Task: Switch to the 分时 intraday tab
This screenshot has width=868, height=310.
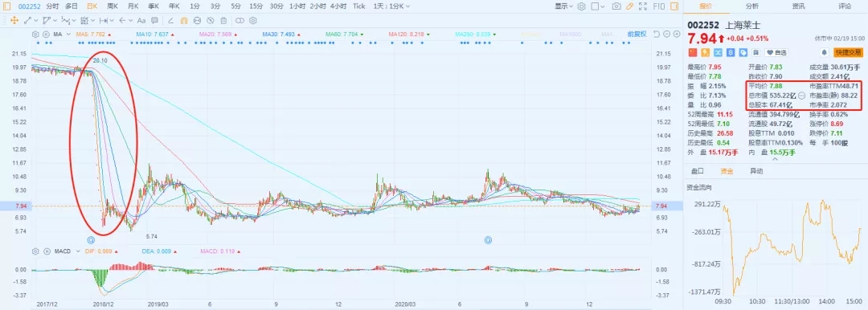Action: click(x=52, y=6)
